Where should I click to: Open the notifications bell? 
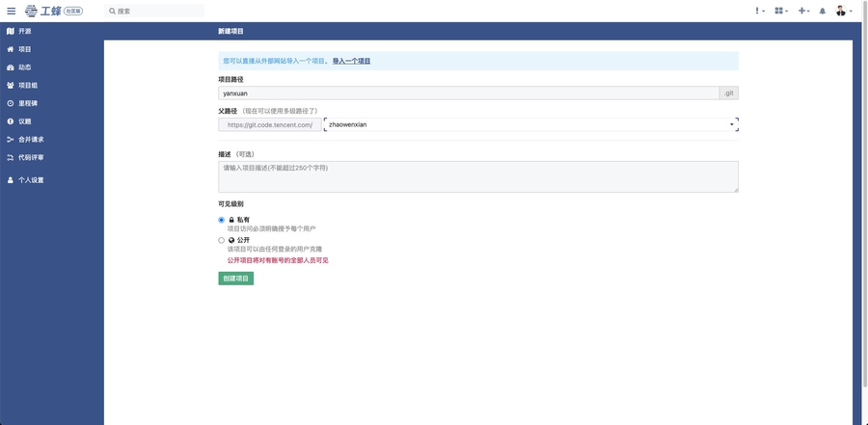(823, 11)
